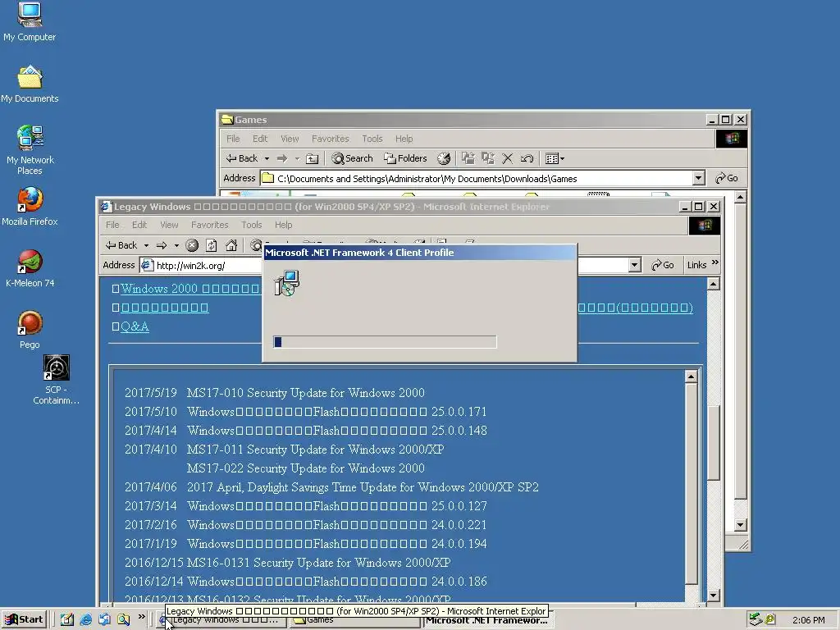Click Show Desktop quick launch icon
The height and width of the screenshot is (630, 840).
point(67,619)
